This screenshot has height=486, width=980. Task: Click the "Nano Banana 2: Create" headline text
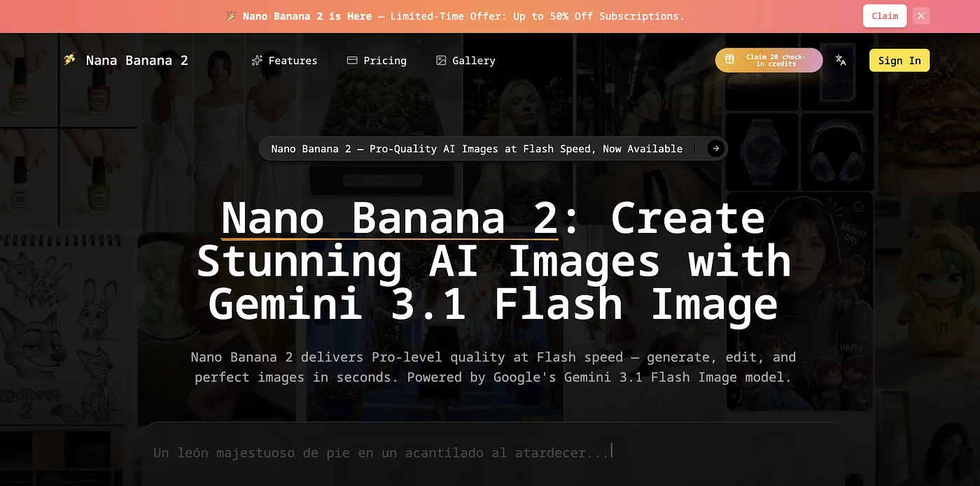tap(493, 218)
